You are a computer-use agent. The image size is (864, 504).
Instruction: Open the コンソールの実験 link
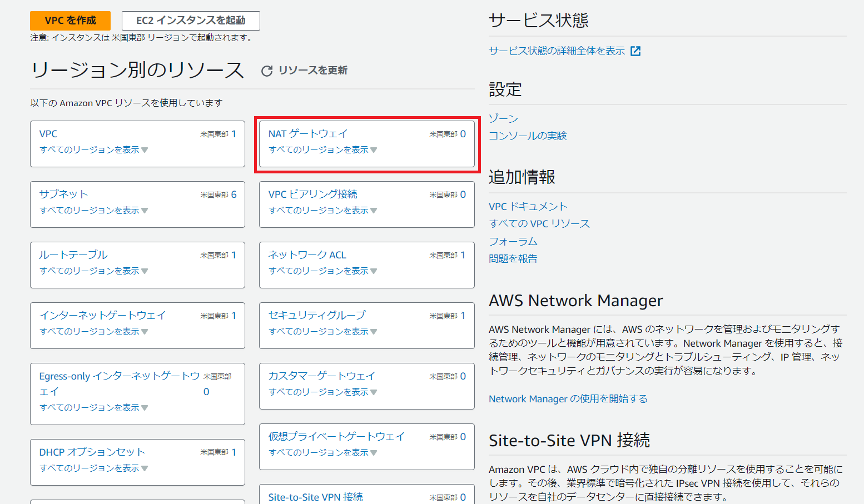pos(527,136)
